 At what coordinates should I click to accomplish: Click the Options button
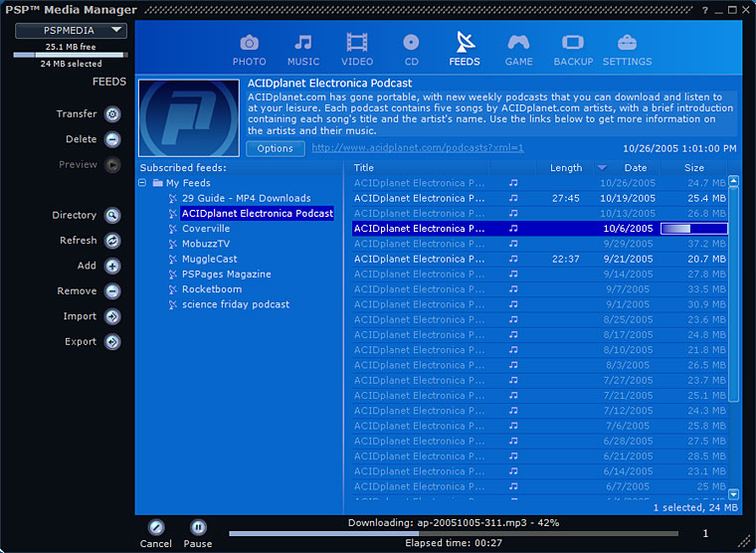pyautogui.click(x=276, y=148)
